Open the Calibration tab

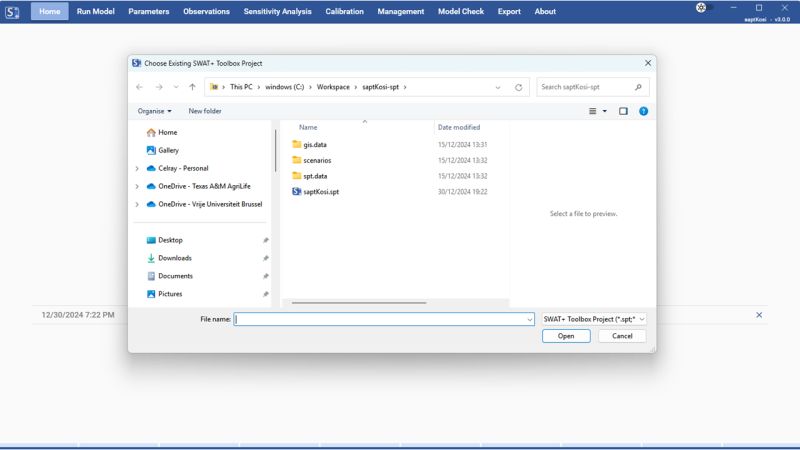tap(344, 11)
